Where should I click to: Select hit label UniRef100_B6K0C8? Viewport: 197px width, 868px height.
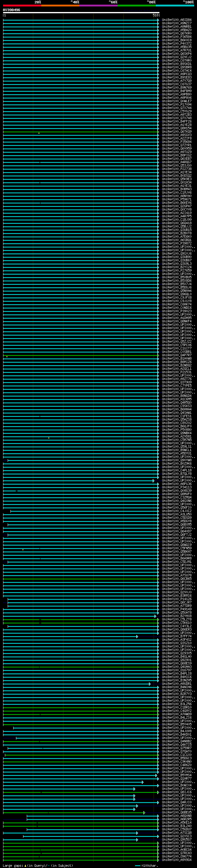[x=177, y=40]
